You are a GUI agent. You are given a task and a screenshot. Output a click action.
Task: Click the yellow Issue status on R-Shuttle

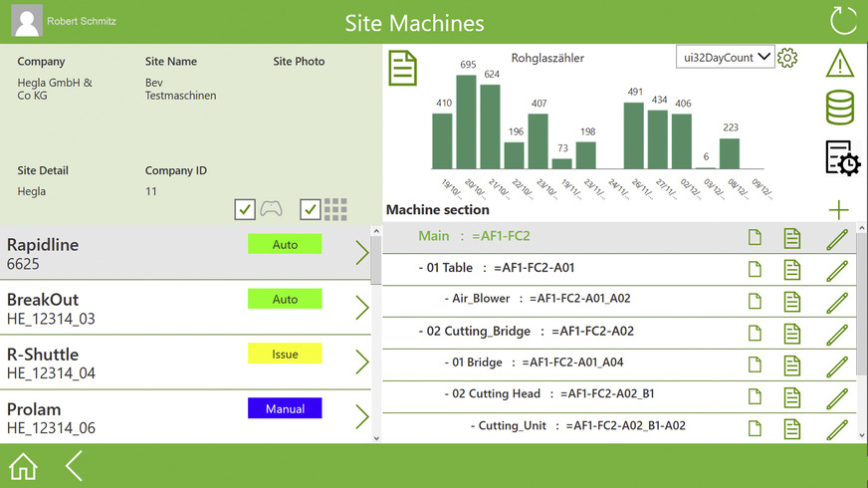(x=285, y=354)
